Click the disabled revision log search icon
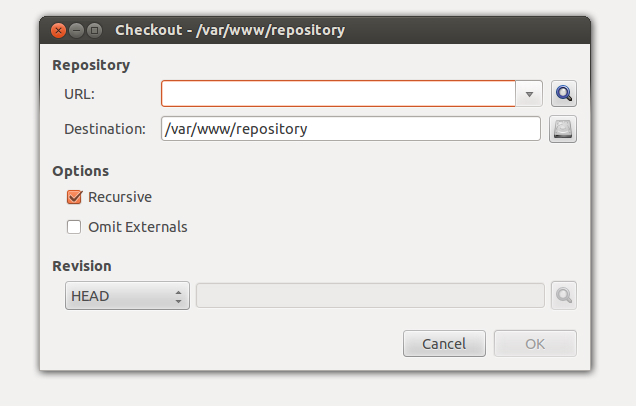Viewport: 636px width, 406px height. 564,295
